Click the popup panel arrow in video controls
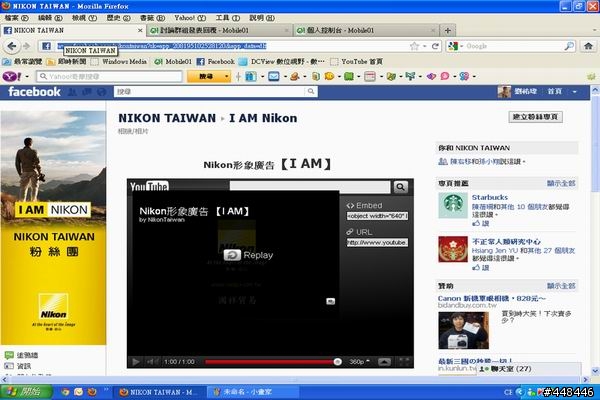The width and height of the screenshot is (600, 400). tap(385, 361)
